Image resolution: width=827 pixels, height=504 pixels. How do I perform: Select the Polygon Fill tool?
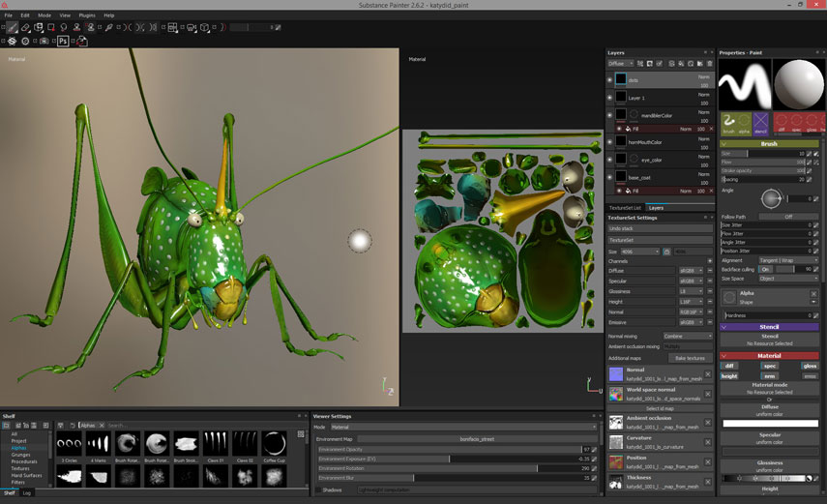pyautogui.click(x=51, y=27)
